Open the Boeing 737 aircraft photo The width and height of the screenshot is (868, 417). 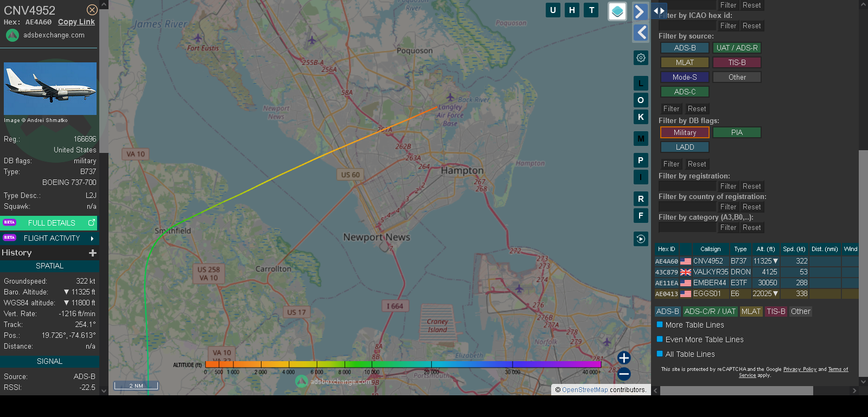tap(50, 88)
